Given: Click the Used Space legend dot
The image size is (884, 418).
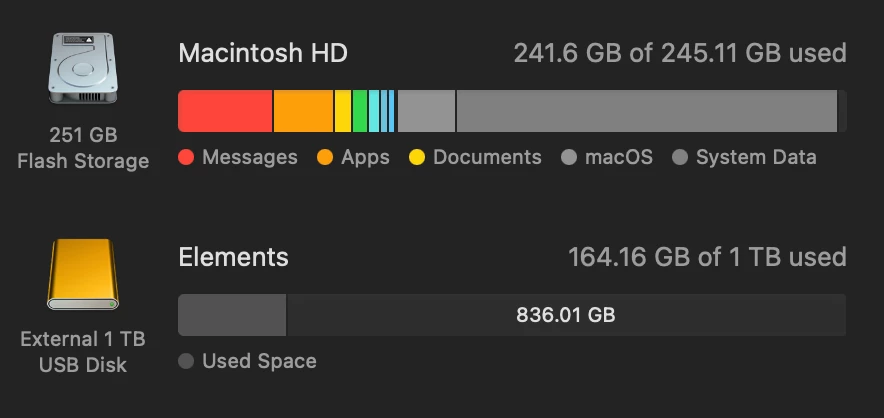Looking at the screenshot, I should (x=186, y=361).
